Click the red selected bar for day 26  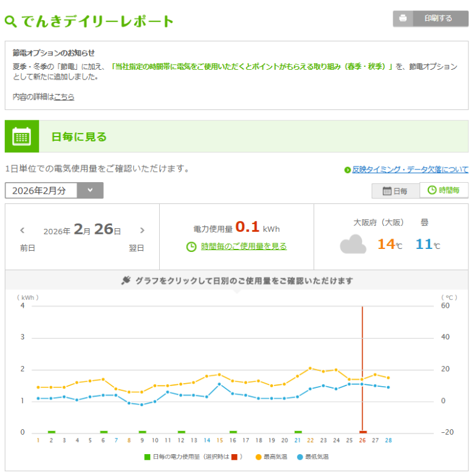(363, 432)
